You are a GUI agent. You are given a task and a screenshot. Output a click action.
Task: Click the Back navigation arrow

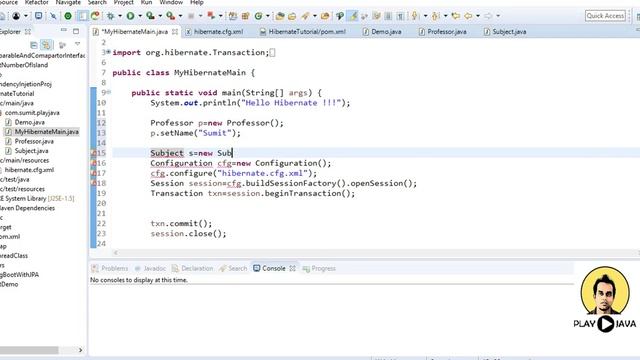[x=468, y=16]
